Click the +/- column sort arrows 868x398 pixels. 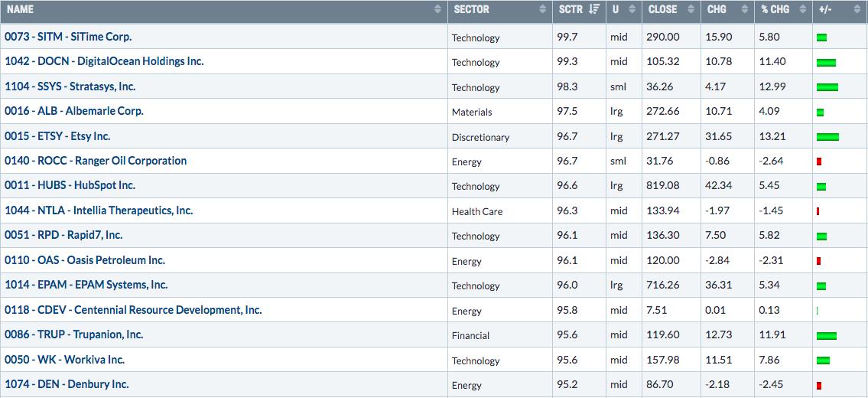pos(857,10)
